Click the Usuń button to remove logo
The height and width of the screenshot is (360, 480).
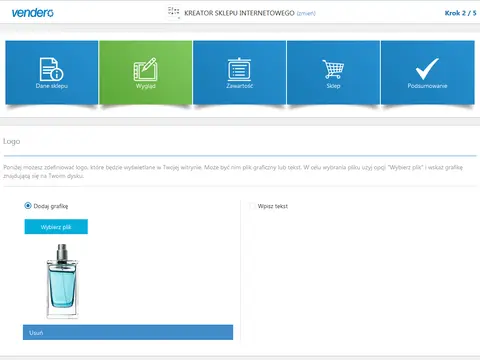pos(128,332)
